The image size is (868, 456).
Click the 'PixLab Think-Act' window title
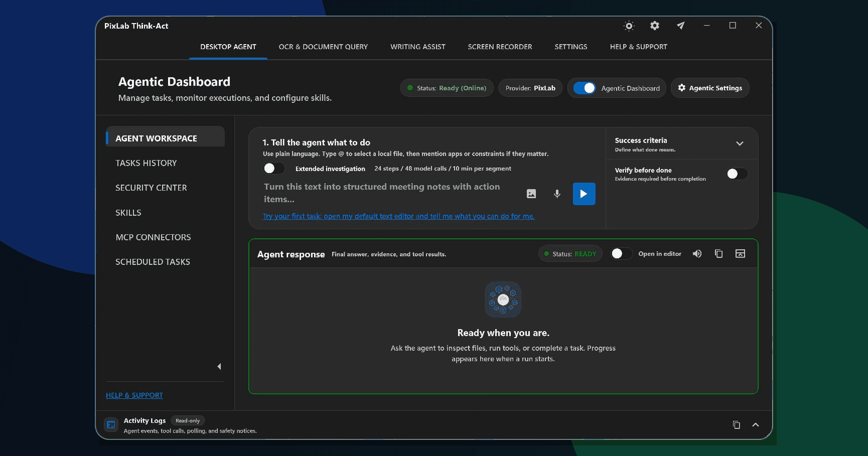[x=136, y=26]
